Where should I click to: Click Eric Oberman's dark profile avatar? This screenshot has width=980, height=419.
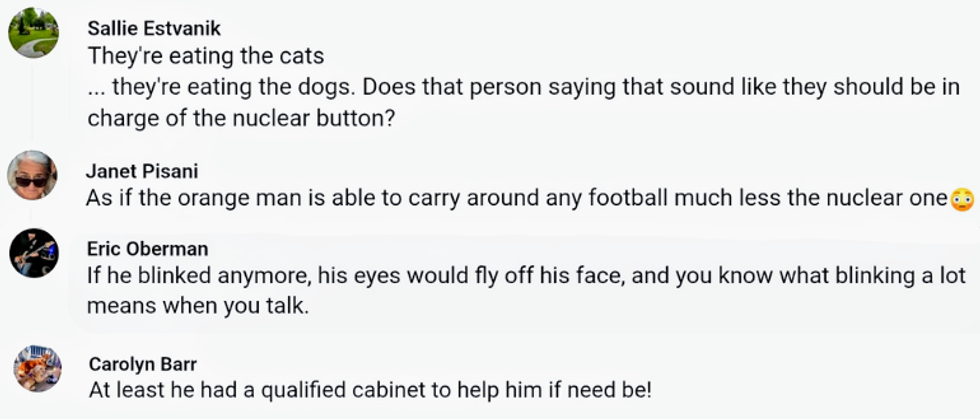(x=34, y=254)
